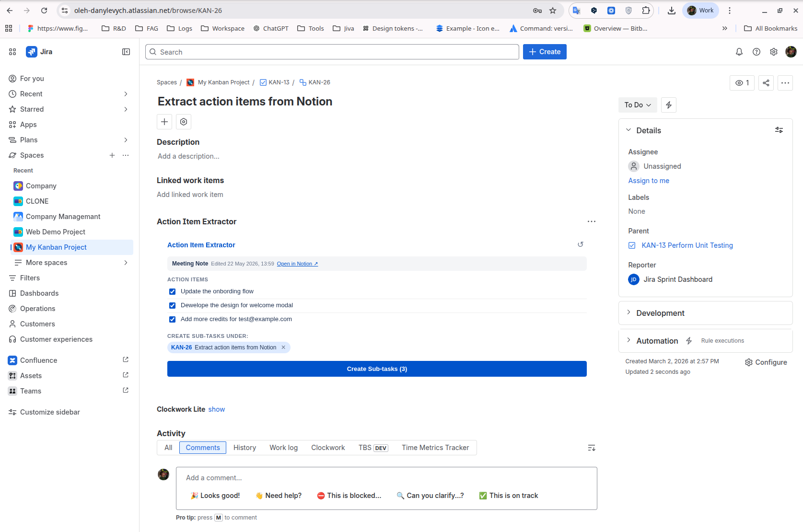Uncheck 'Add more credits for test@example.com'

172,319
